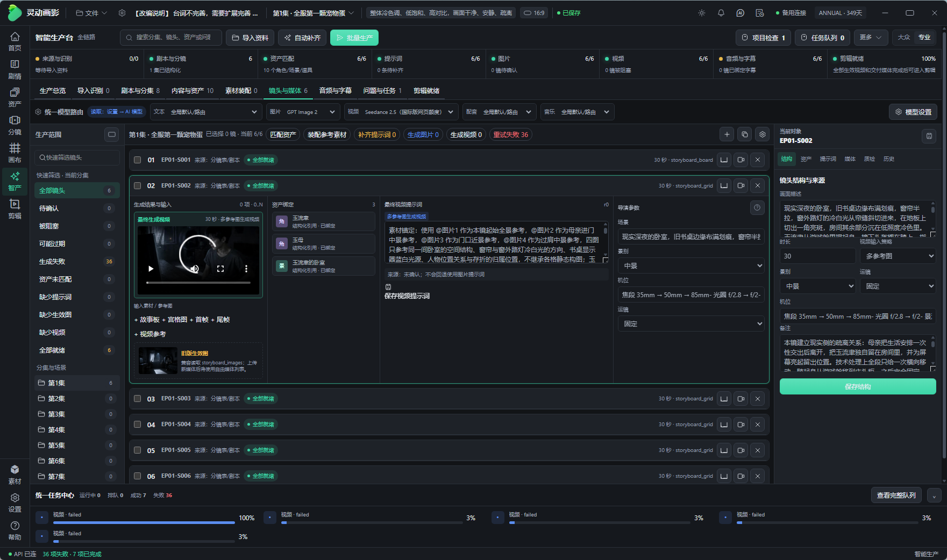The height and width of the screenshot is (560, 947).
Task: Click the green 保存结构 button
Action: [x=858, y=386]
